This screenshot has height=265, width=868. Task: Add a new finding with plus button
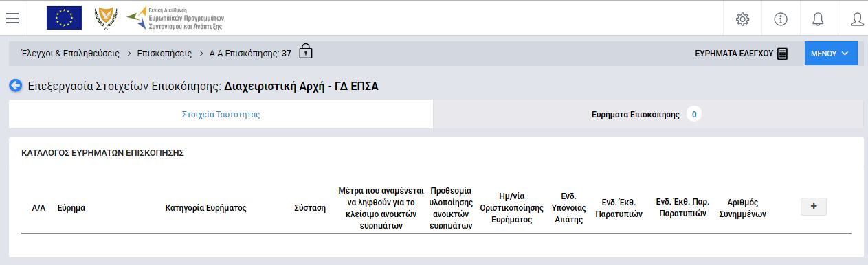point(814,207)
